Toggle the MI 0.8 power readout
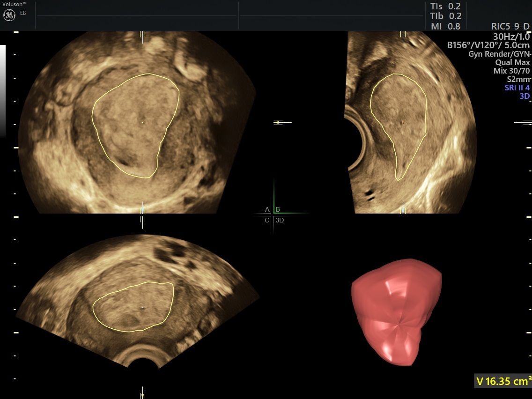532x399 pixels. 444,26
